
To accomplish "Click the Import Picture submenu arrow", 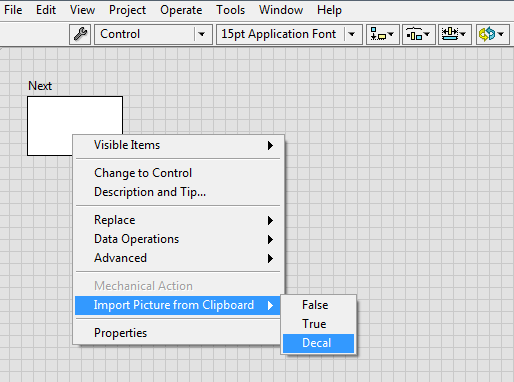I will [x=270, y=305].
